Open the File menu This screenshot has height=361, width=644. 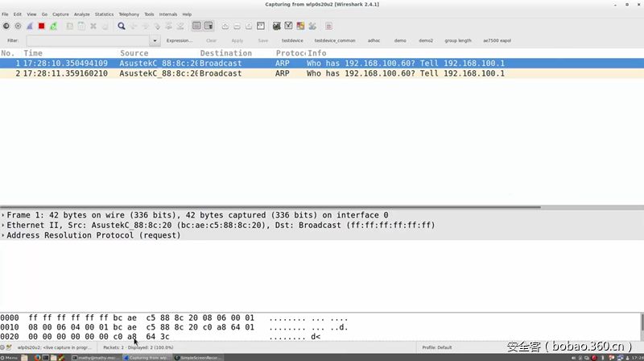[x=5, y=14]
